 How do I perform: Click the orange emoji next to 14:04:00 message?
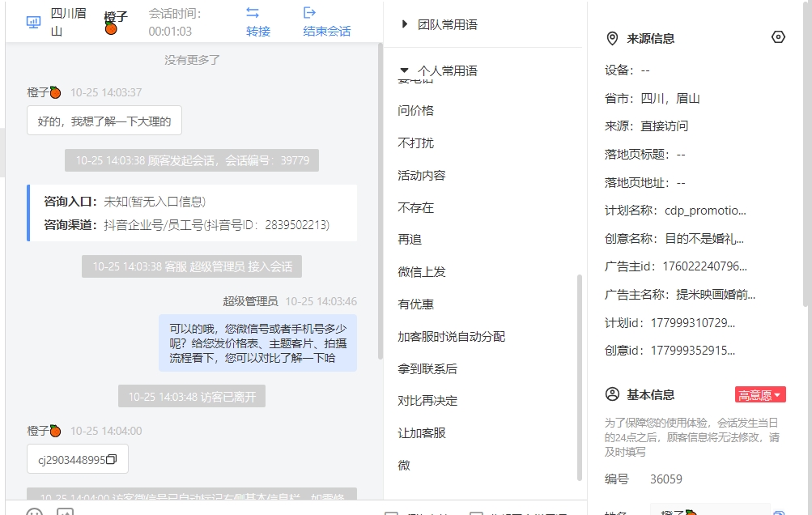(55, 431)
